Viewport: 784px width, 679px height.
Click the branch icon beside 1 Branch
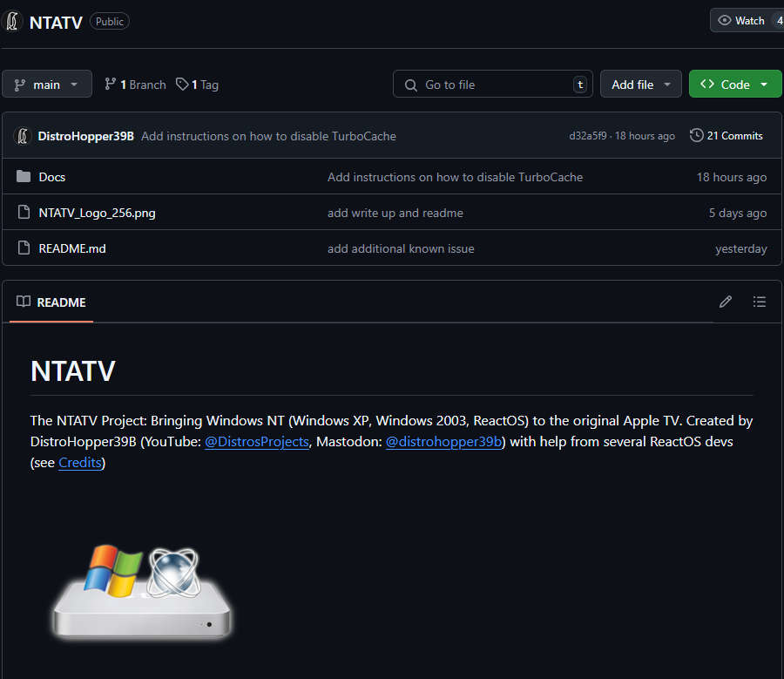pos(110,84)
